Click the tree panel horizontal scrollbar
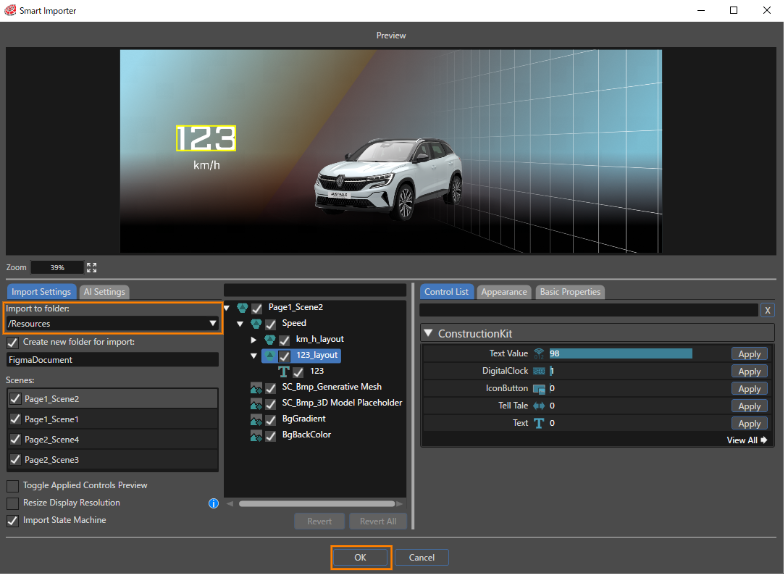 317,504
